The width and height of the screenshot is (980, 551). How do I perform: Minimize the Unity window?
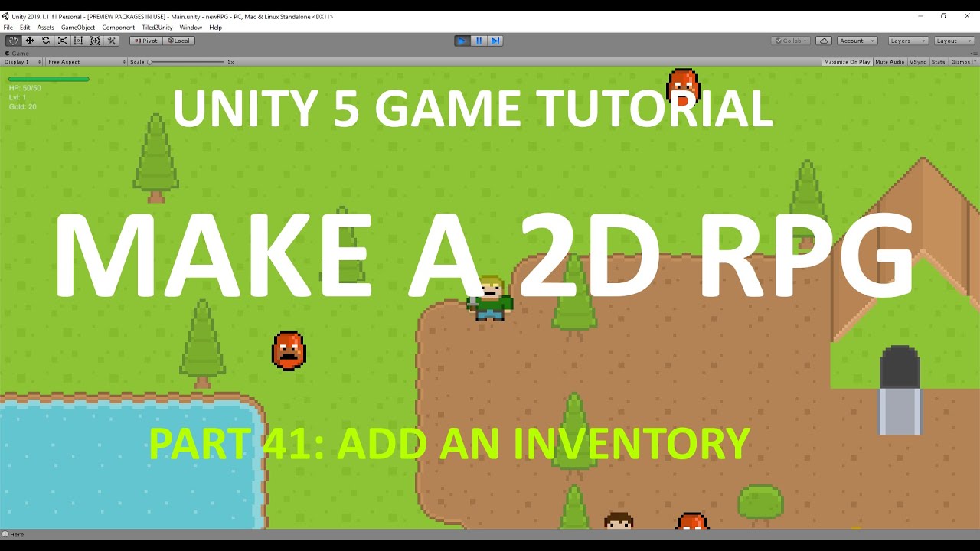921,16
